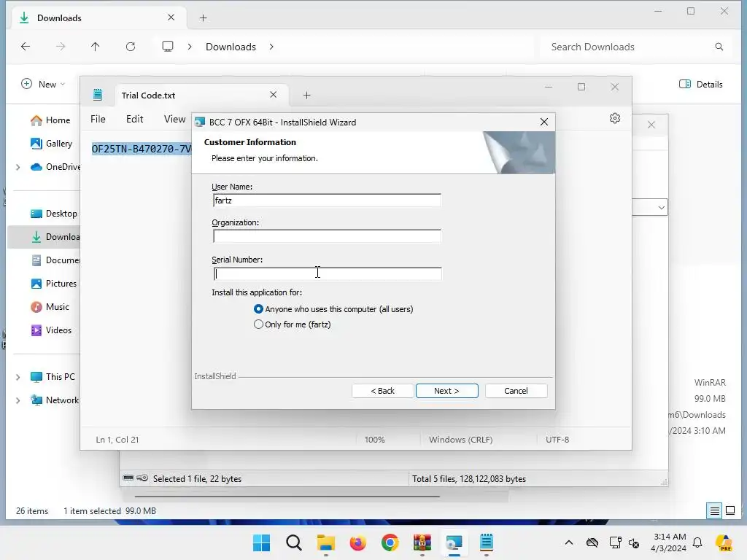Open taskbar Search
Viewport: 747px width, 560px height.
(x=294, y=542)
